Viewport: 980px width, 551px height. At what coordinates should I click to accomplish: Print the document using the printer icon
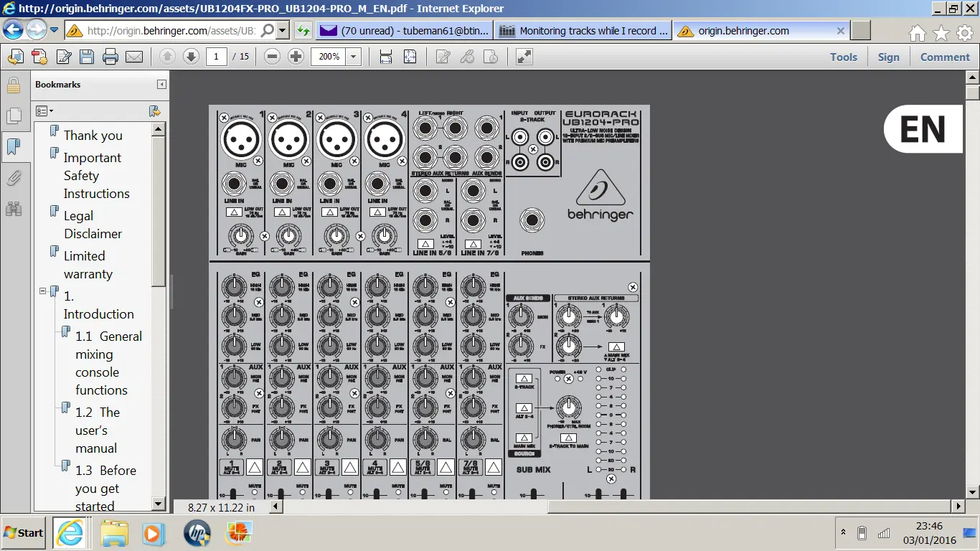tap(110, 57)
